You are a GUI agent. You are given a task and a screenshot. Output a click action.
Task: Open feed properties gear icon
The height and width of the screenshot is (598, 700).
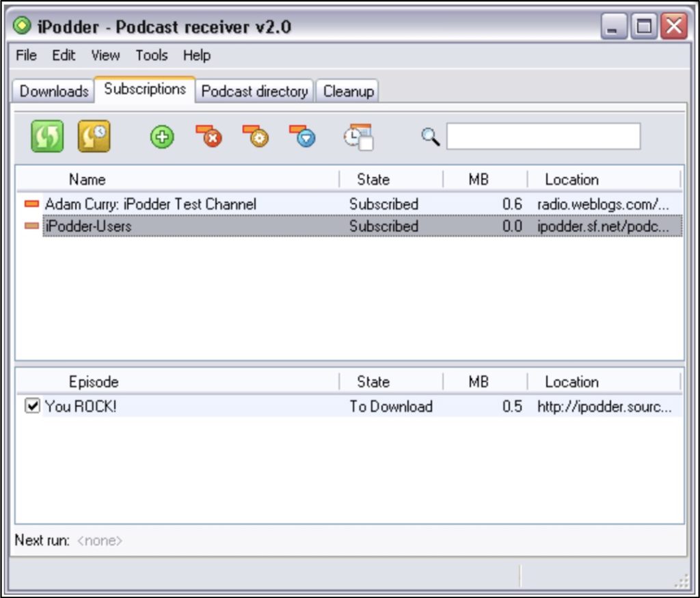[256, 136]
